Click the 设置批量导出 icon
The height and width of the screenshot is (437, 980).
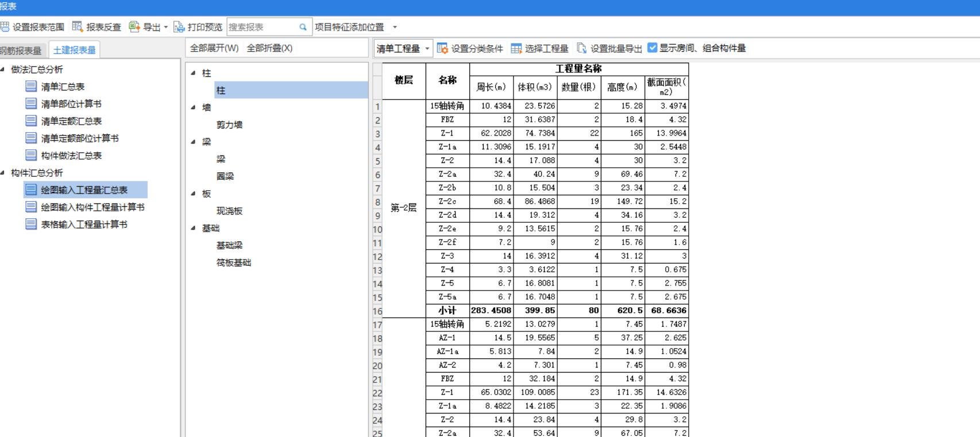click(582, 48)
